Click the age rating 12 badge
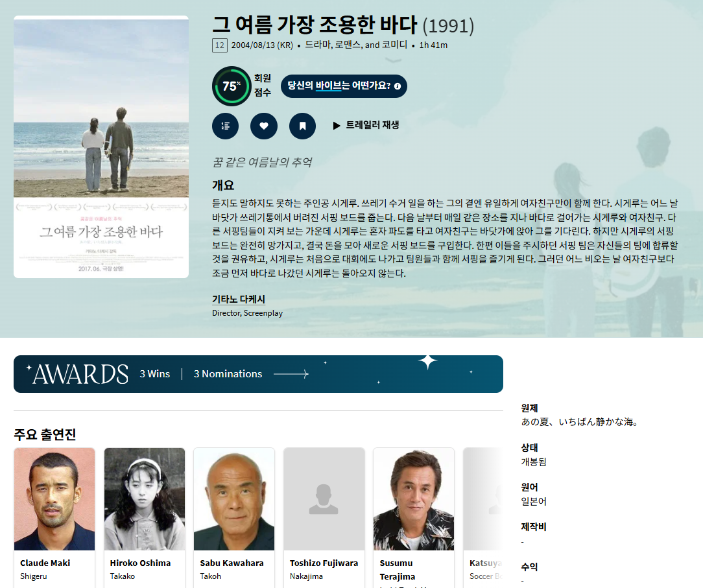The height and width of the screenshot is (588, 703). (220, 45)
